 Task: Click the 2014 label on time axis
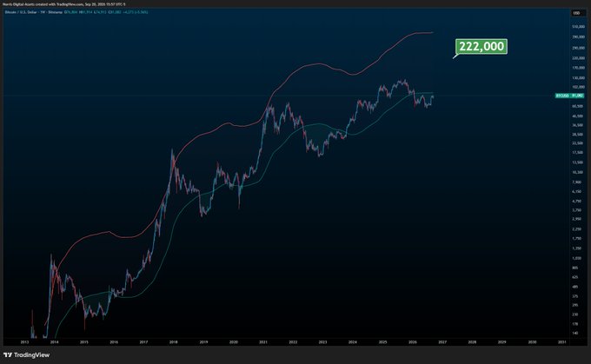(54, 342)
